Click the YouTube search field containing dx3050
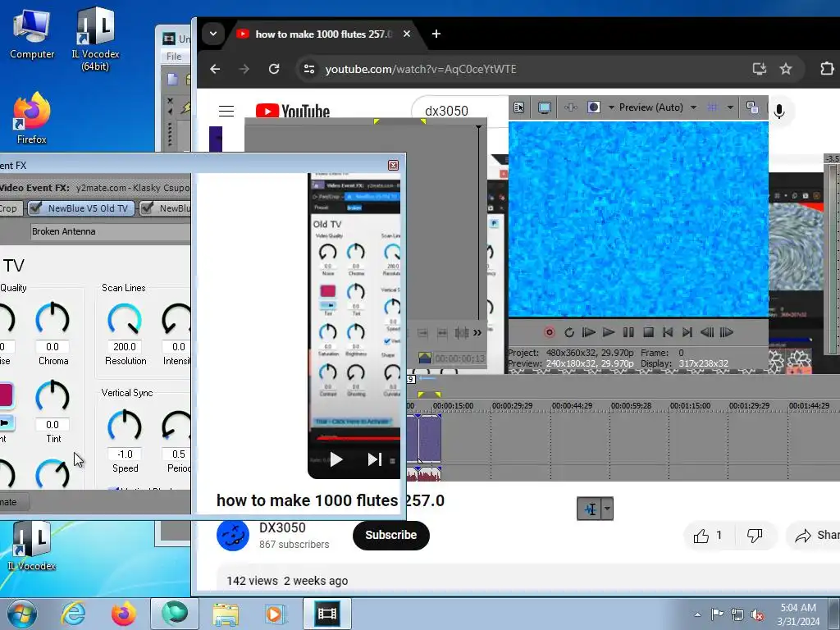The width and height of the screenshot is (840, 630). [461, 111]
